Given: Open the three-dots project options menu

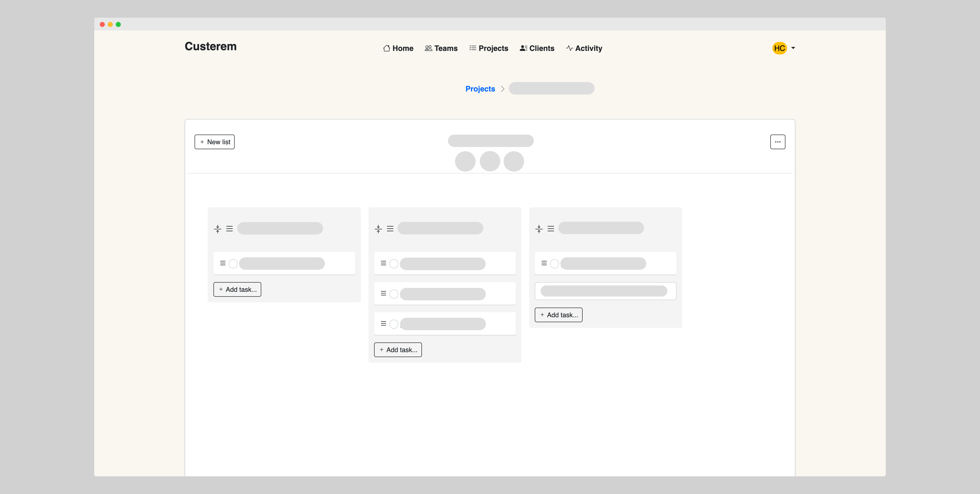Looking at the screenshot, I should pyautogui.click(x=778, y=142).
